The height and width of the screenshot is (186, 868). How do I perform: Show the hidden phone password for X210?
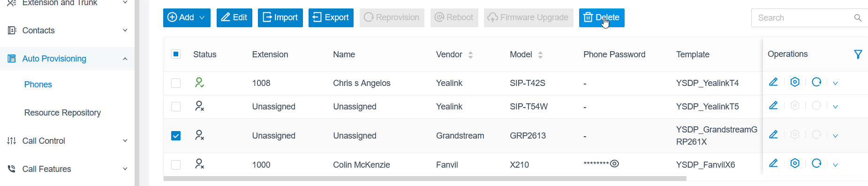point(614,163)
